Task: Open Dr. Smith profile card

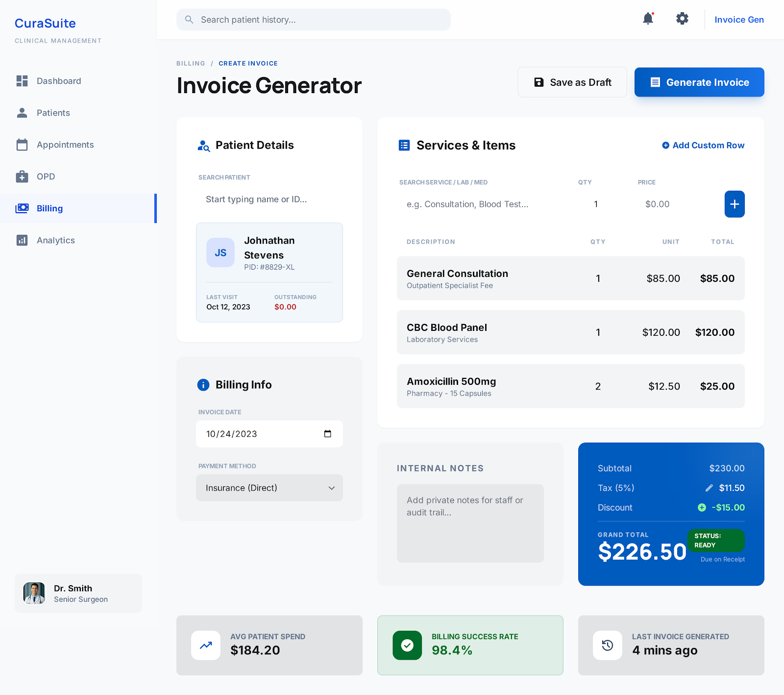Action: tap(78, 593)
